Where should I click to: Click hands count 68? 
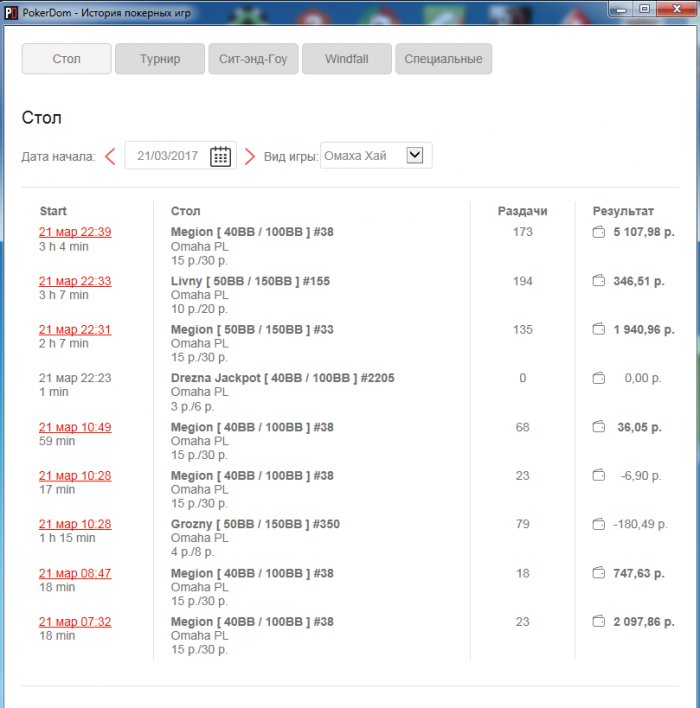pos(523,427)
